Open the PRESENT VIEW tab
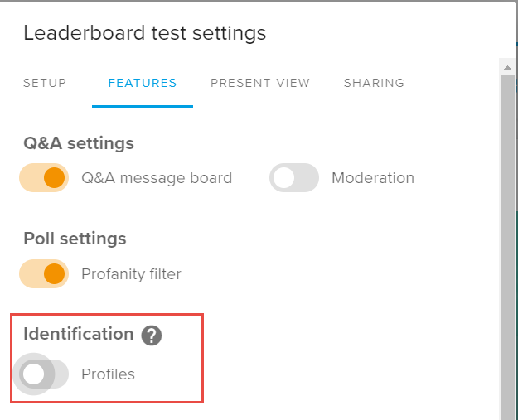518x420 pixels. coord(260,83)
